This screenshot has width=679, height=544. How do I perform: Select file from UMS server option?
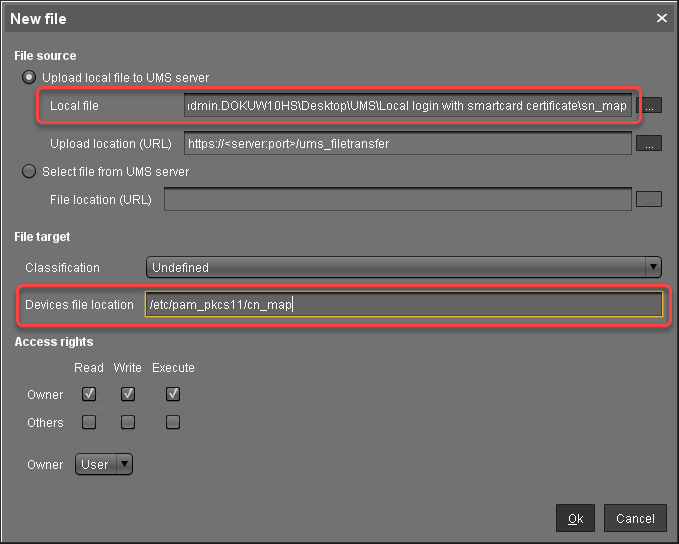[30, 172]
